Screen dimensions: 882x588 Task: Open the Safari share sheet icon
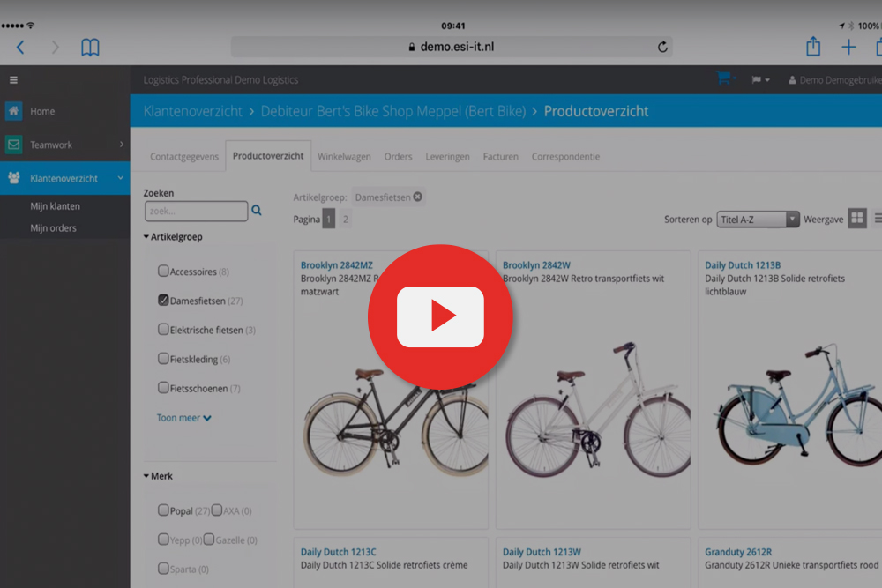pyautogui.click(x=813, y=46)
